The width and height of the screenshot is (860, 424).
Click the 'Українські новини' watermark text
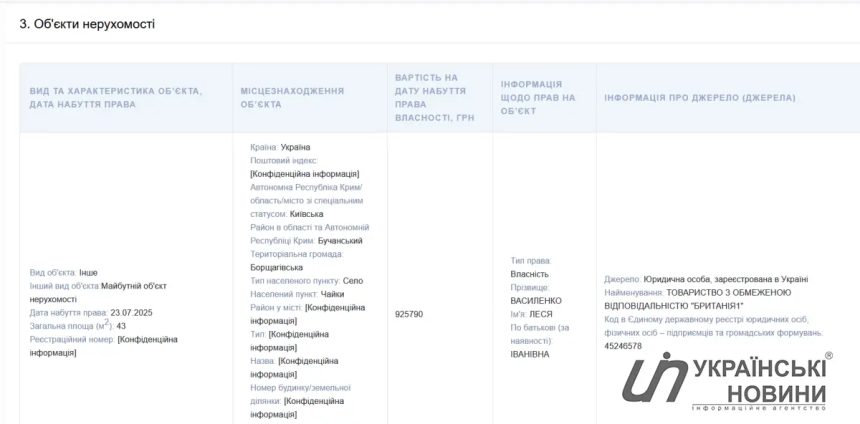coord(760,380)
